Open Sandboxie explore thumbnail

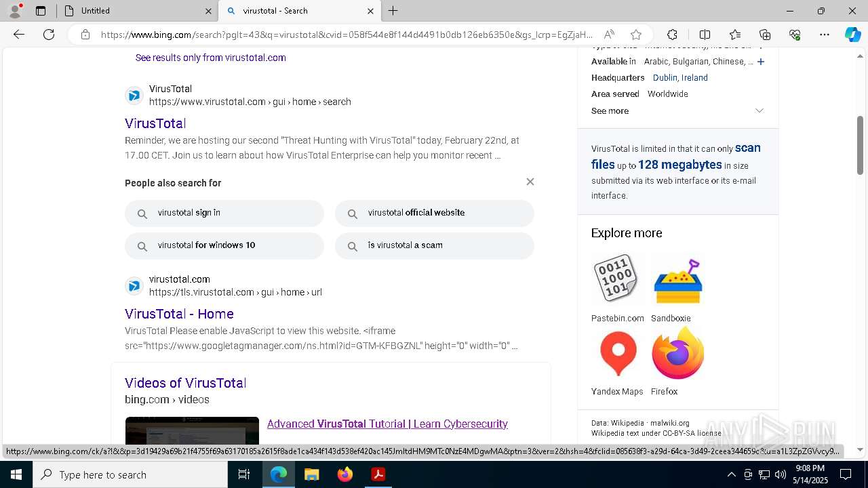(x=677, y=279)
